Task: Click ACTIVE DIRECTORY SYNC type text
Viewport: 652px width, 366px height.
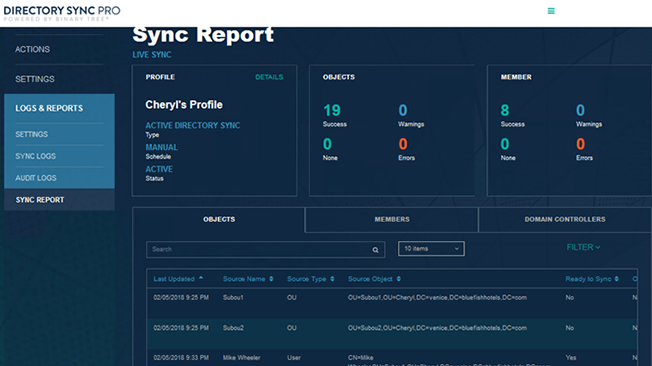Action: 193,126
